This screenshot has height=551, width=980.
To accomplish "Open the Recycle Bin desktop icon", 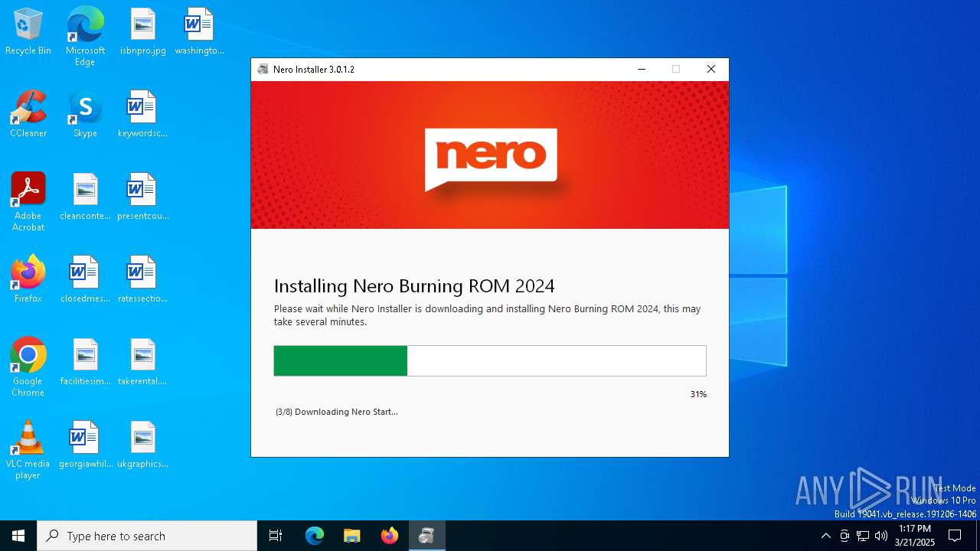I will [28, 32].
